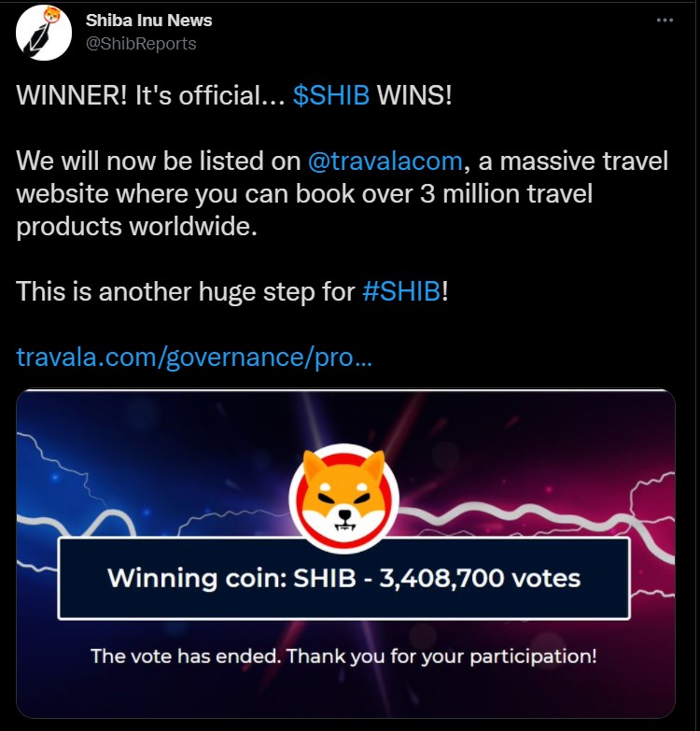700x731 pixels.
Task: Click the 'products worldwide.' text line
Action: point(136,227)
